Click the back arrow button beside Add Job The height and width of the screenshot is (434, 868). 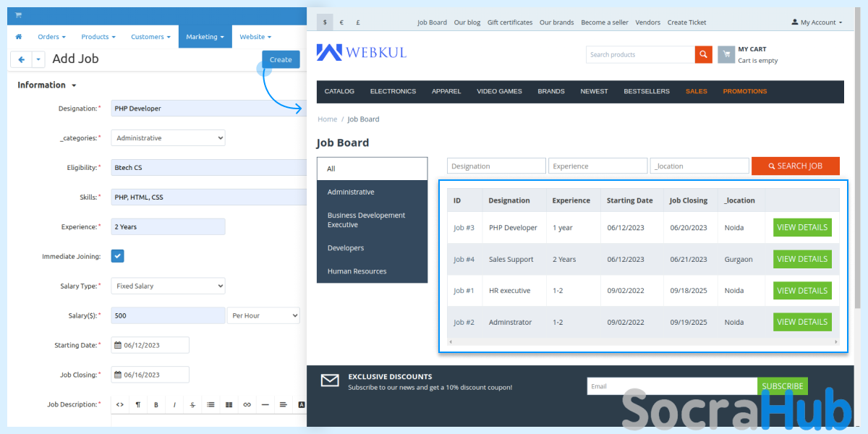click(x=21, y=59)
